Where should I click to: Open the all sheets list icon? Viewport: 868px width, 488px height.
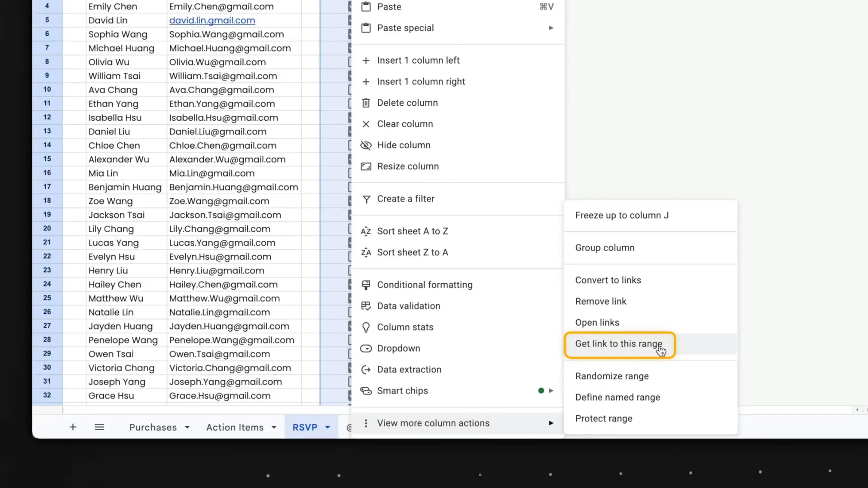[99, 427]
